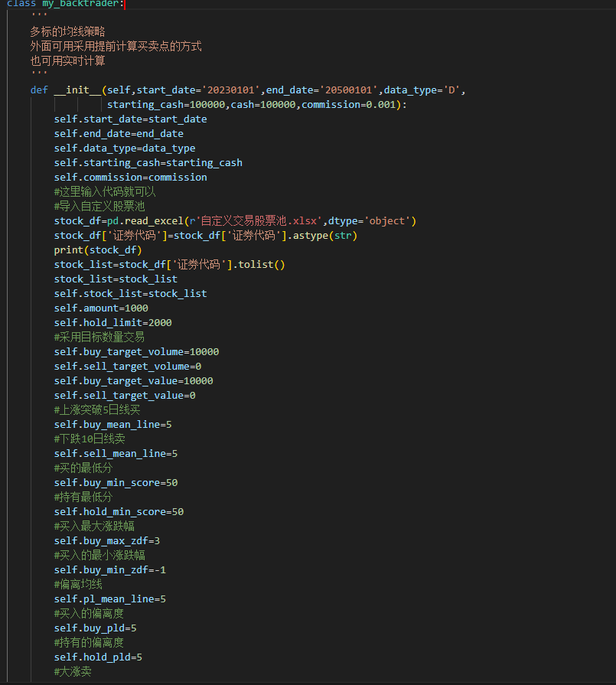The image size is (616, 685).
Task: Click the def __init__ function name
Action: click(x=78, y=90)
